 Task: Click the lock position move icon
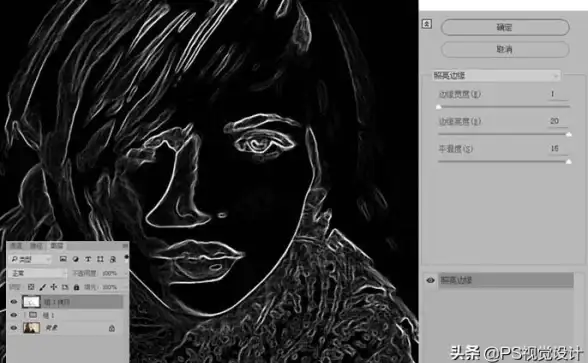pos(54,287)
